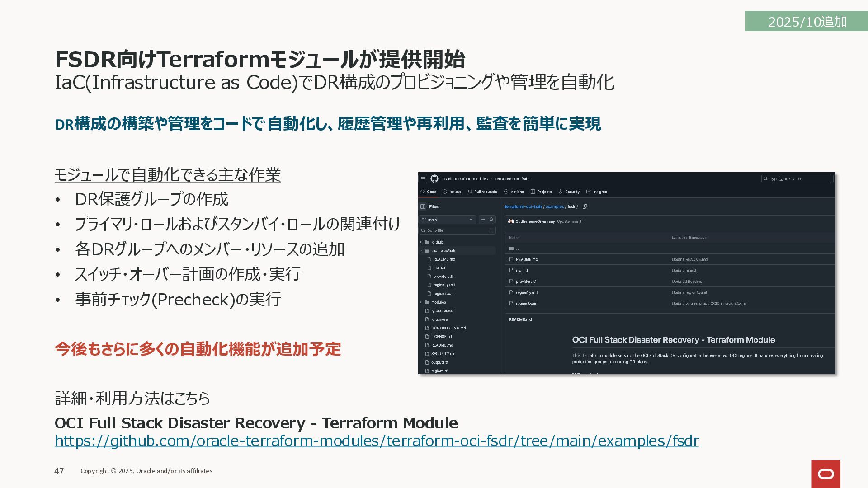
Task: Click the file search magnifier icon
Action: (x=491, y=220)
